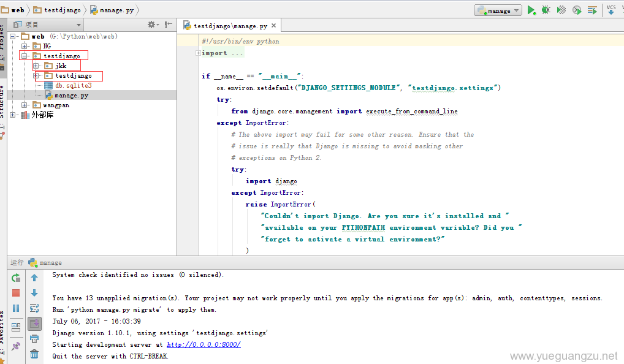Pin the Run tab
Image resolution: width=624 pixels, height=364 pixels.
coord(16,346)
